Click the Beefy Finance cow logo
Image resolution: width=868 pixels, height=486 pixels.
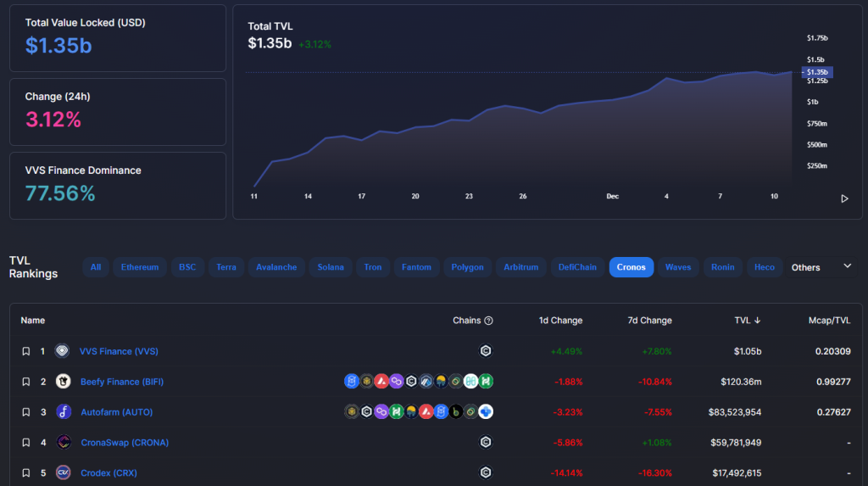click(x=63, y=382)
